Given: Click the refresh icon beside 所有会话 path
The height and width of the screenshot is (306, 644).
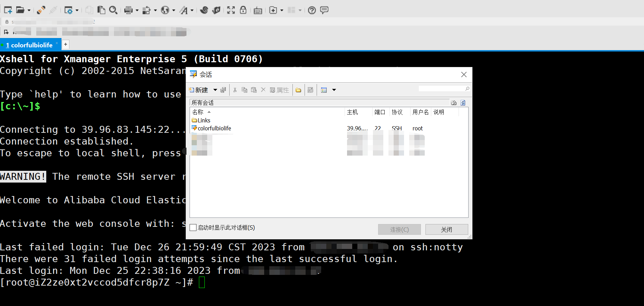Looking at the screenshot, I should coord(463,103).
